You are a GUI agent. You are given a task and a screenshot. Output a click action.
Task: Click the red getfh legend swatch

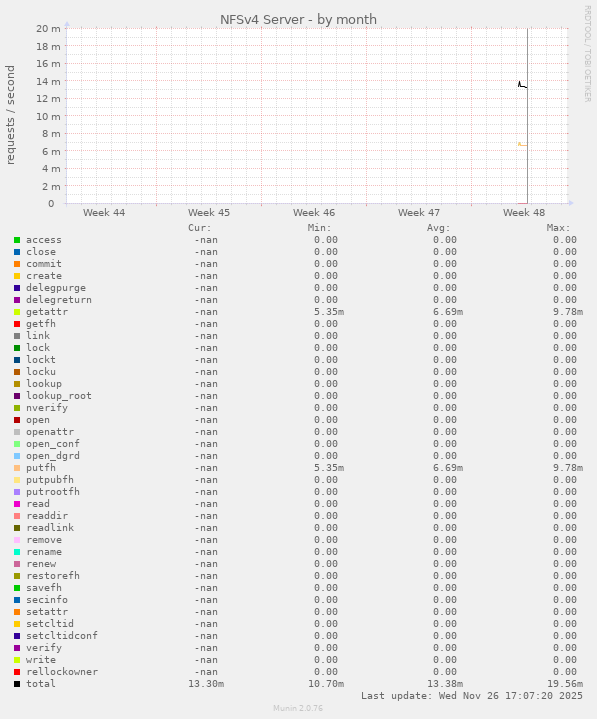pyautogui.click(x=17, y=324)
